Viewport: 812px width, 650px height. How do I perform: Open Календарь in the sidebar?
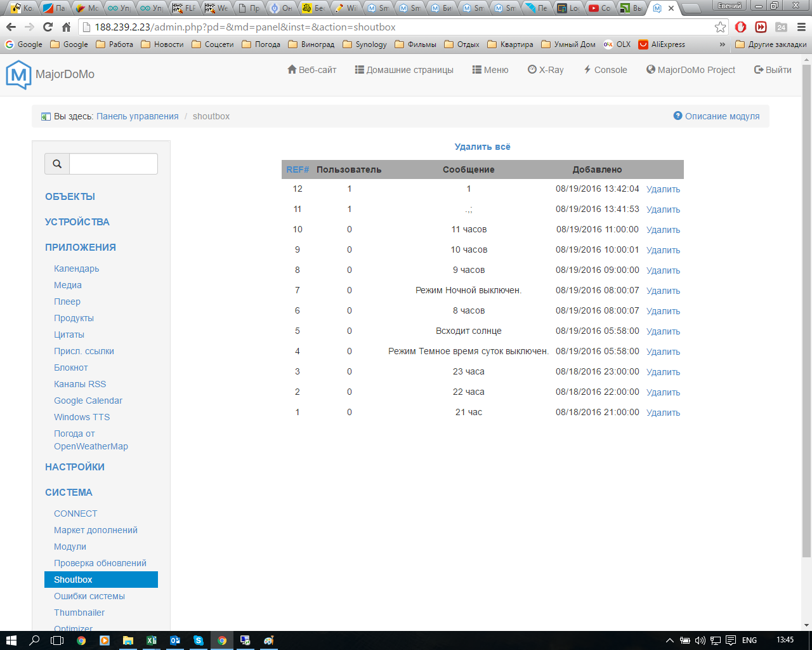[x=77, y=269]
